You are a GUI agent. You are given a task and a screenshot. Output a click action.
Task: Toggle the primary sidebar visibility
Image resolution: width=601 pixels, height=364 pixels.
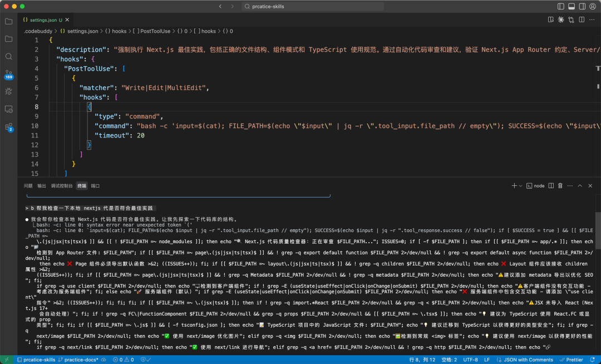point(561,6)
